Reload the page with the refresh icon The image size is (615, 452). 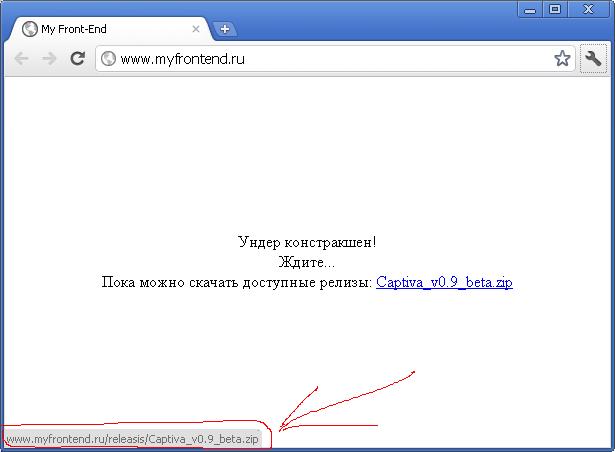pyautogui.click(x=78, y=58)
